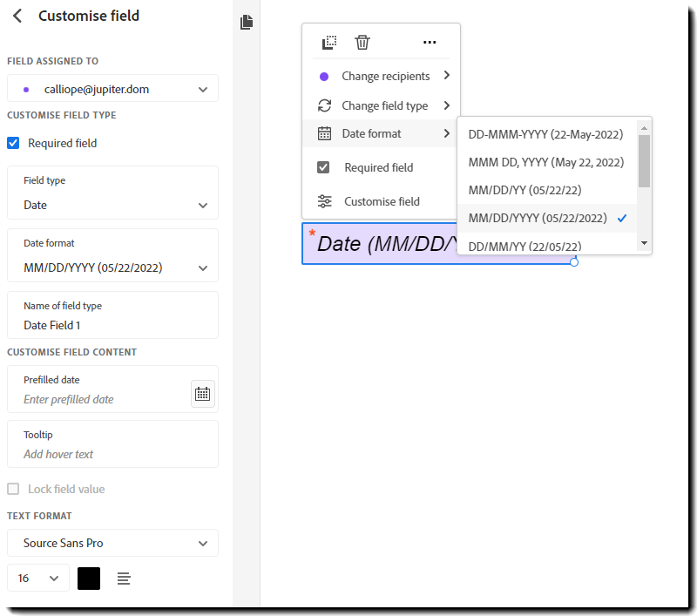This screenshot has width=697, height=616.
Task: Click the Customise field sliders icon
Action: pos(324,201)
